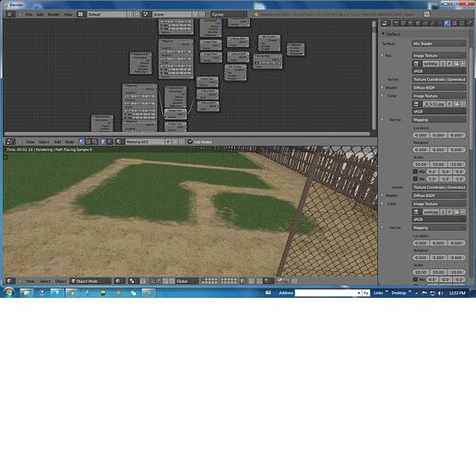
Task: Adjust first Mapping Location X 0.000 field
Action: coord(421,135)
